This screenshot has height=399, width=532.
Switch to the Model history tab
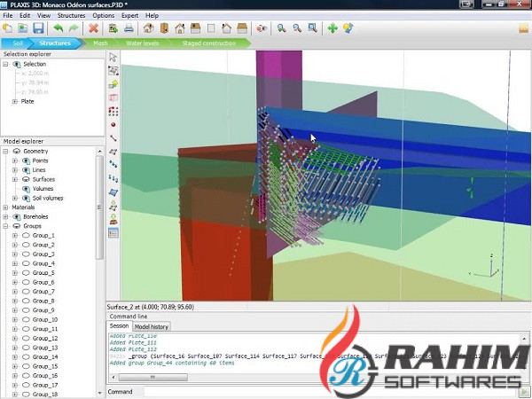(x=152, y=327)
